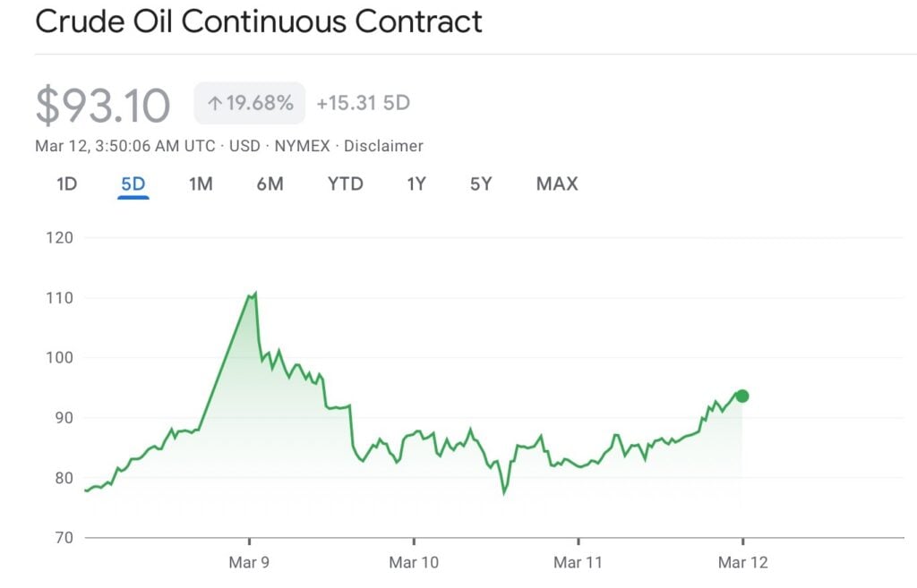
Task: Click the +15.31 5D change value
Action: (362, 103)
